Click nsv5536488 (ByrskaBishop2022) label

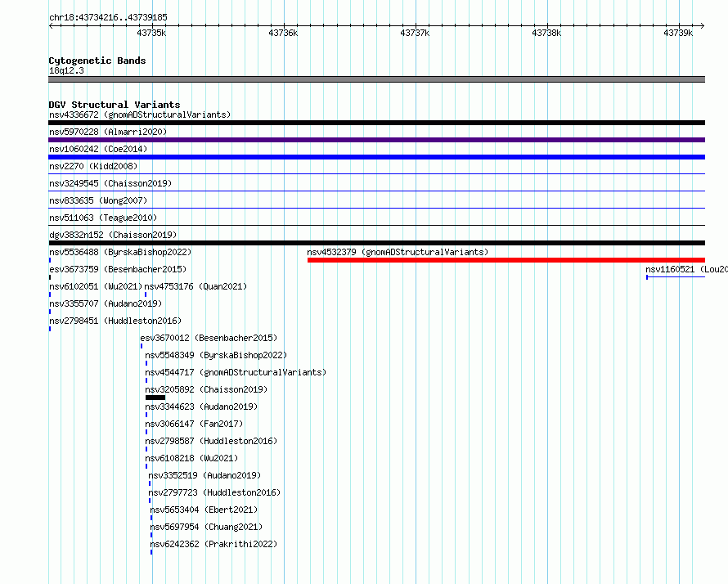click(120, 252)
